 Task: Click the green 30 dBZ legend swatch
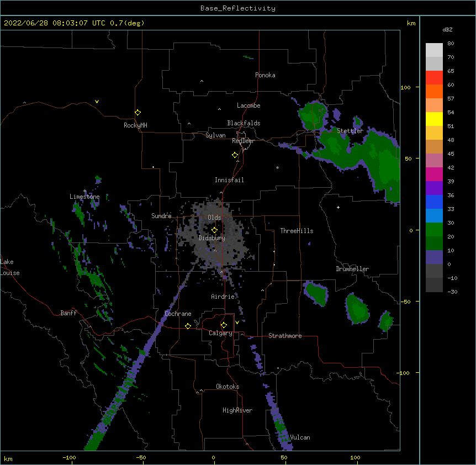point(434,230)
